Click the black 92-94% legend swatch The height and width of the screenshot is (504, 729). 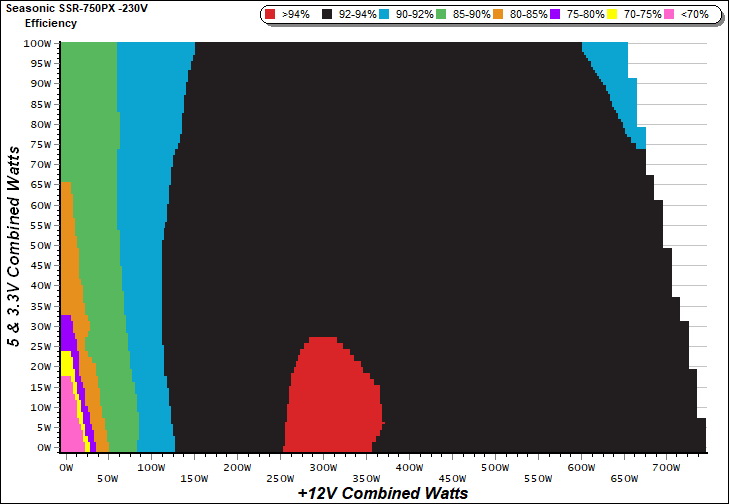click(x=325, y=15)
